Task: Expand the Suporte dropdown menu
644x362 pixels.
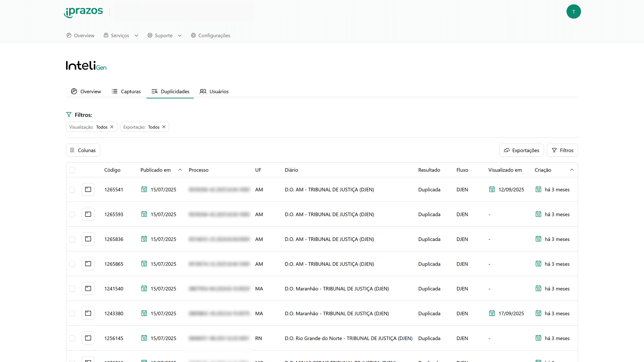Action: (x=164, y=36)
